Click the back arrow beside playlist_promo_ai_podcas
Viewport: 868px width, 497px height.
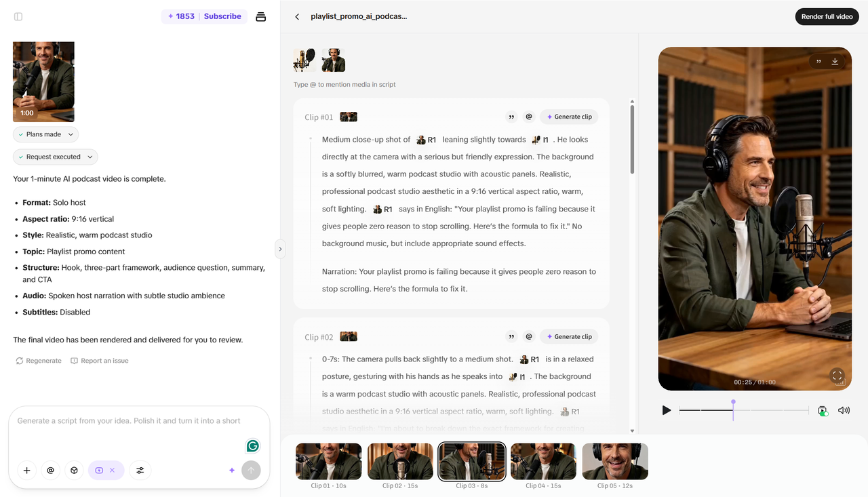pos(297,16)
